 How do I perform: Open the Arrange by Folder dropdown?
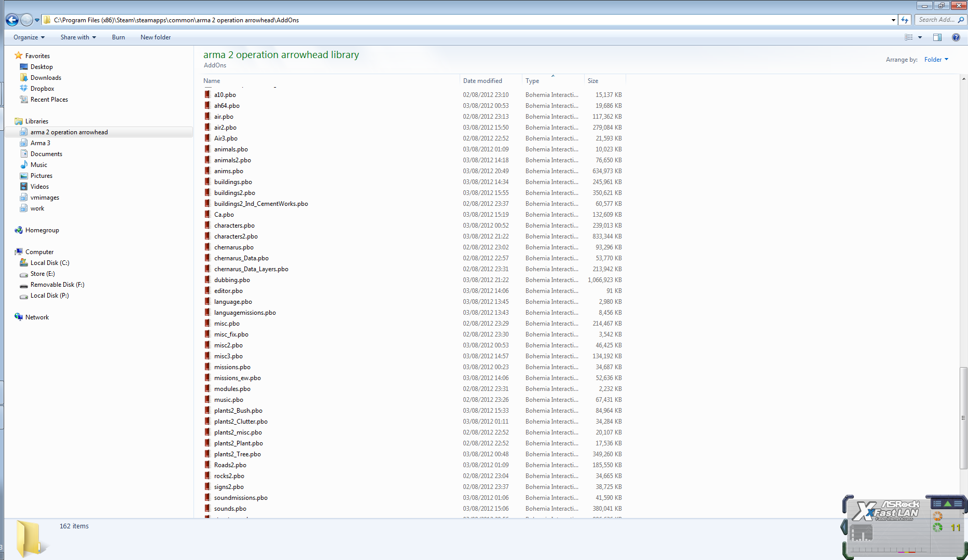point(936,60)
